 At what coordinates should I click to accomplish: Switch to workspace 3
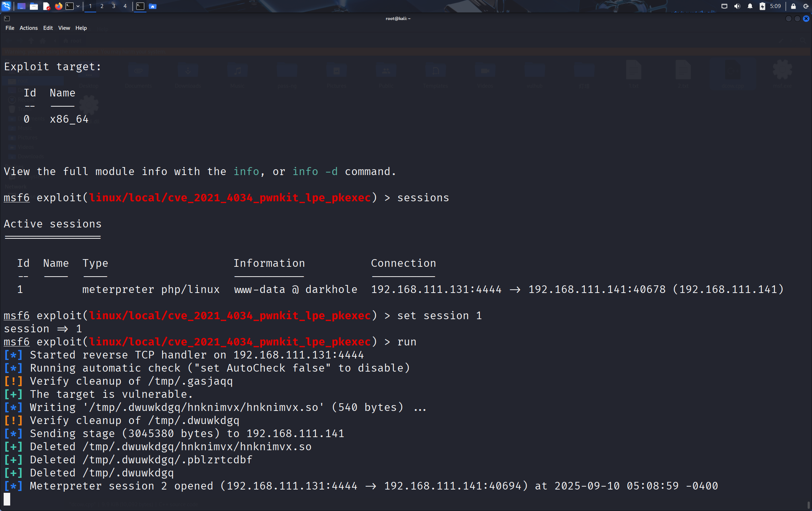pos(113,6)
